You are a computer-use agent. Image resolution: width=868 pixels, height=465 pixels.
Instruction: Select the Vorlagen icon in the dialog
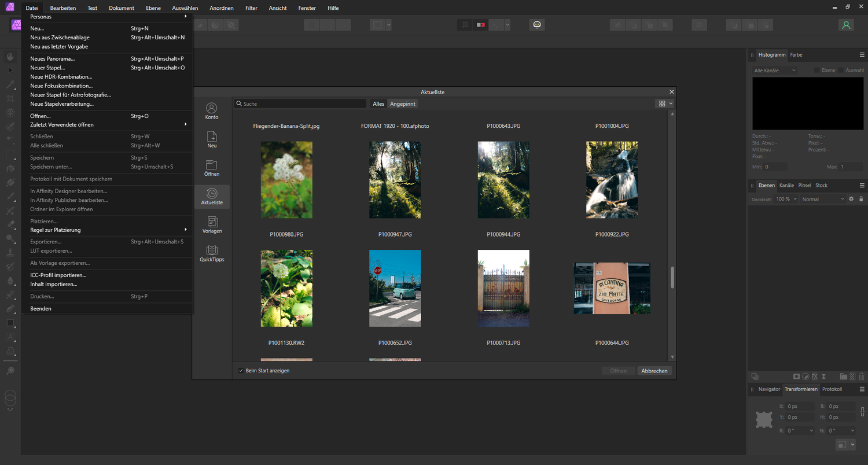point(212,225)
